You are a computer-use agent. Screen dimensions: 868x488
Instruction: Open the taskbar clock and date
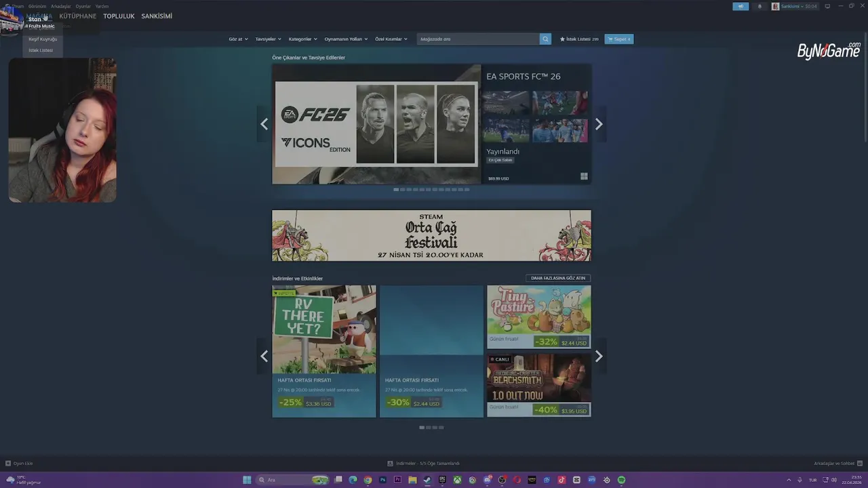coord(852,480)
